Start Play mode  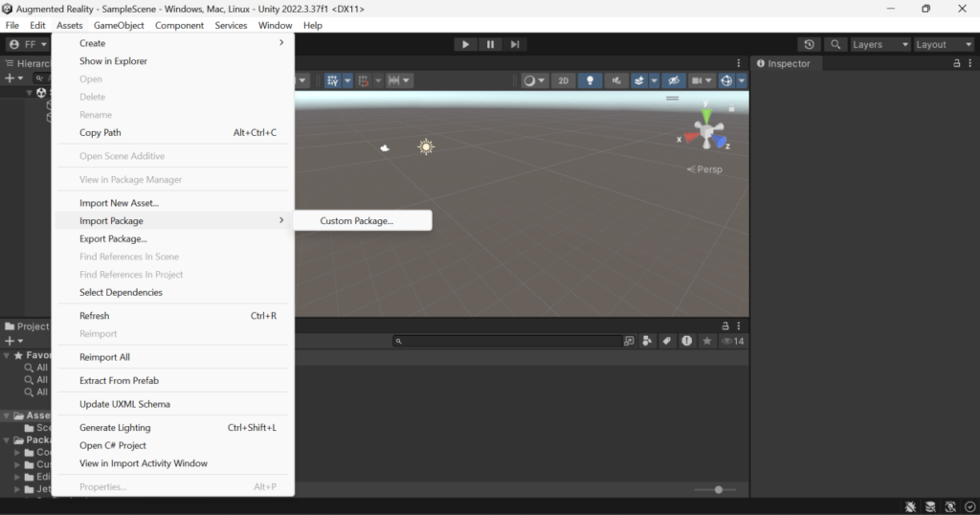[466, 44]
